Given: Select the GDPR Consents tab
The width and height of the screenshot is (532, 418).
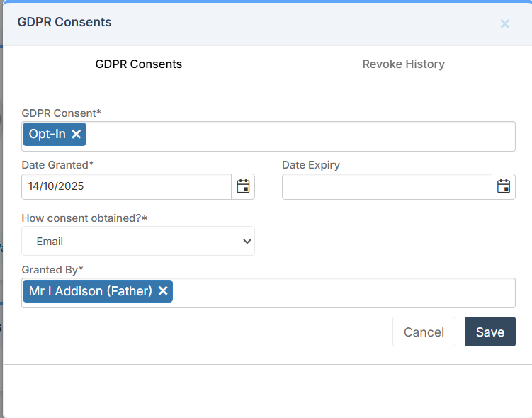Looking at the screenshot, I should pos(139,64).
